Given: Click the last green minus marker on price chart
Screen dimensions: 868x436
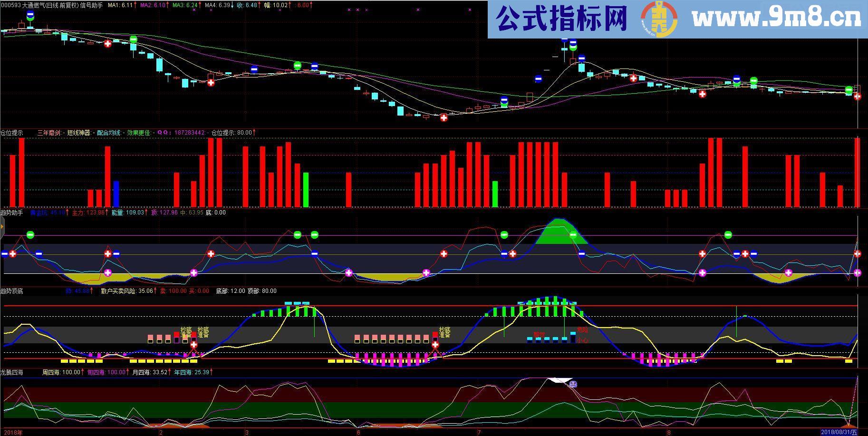Looking at the screenshot, I should click(x=849, y=89).
